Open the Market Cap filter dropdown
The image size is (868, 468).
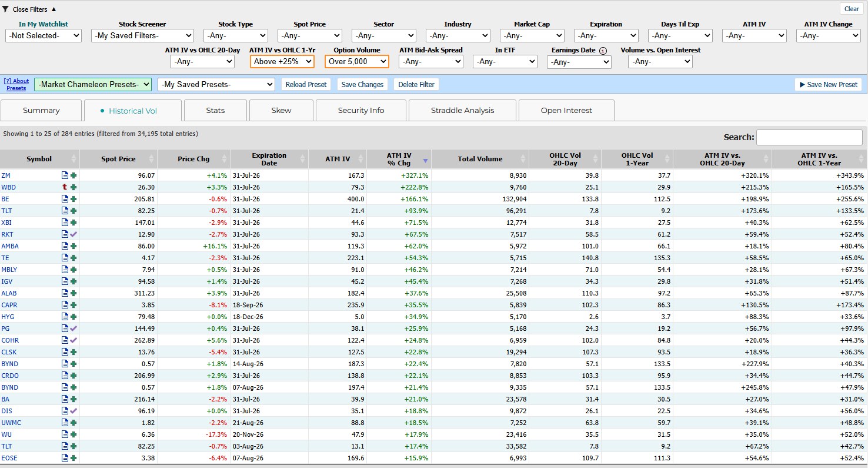tap(532, 35)
